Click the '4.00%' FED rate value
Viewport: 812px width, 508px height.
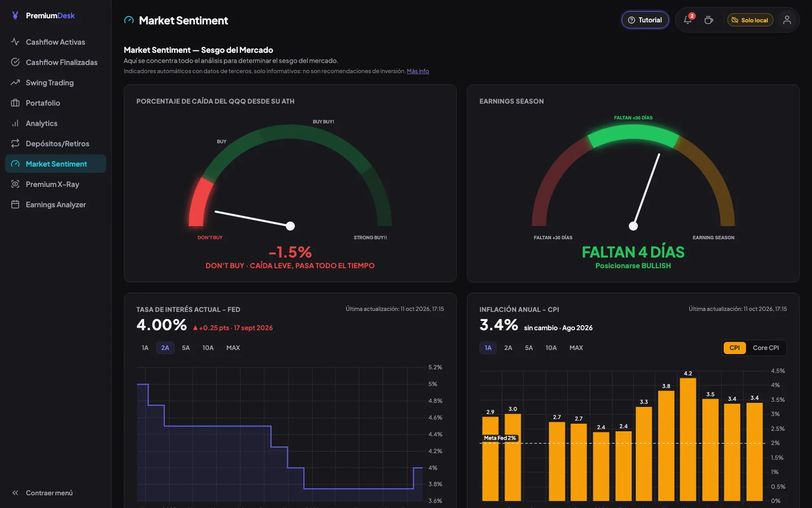162,325
